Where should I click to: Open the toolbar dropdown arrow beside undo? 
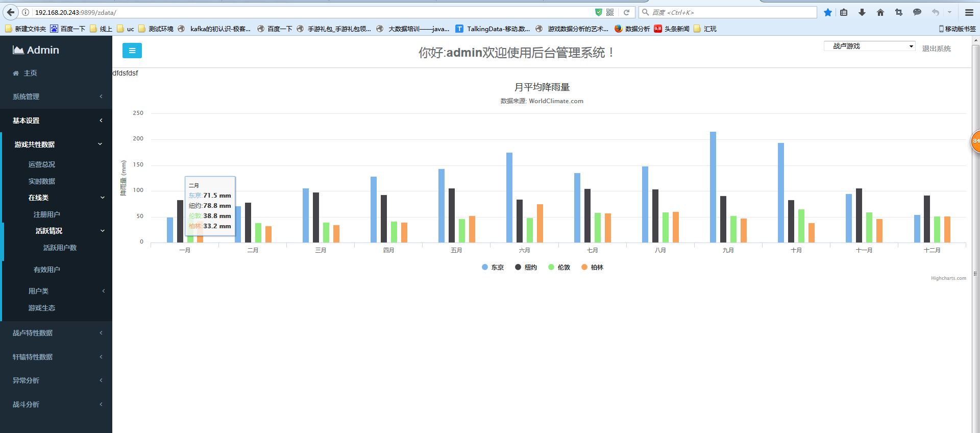pyautogui.click(x=950, y=12)
